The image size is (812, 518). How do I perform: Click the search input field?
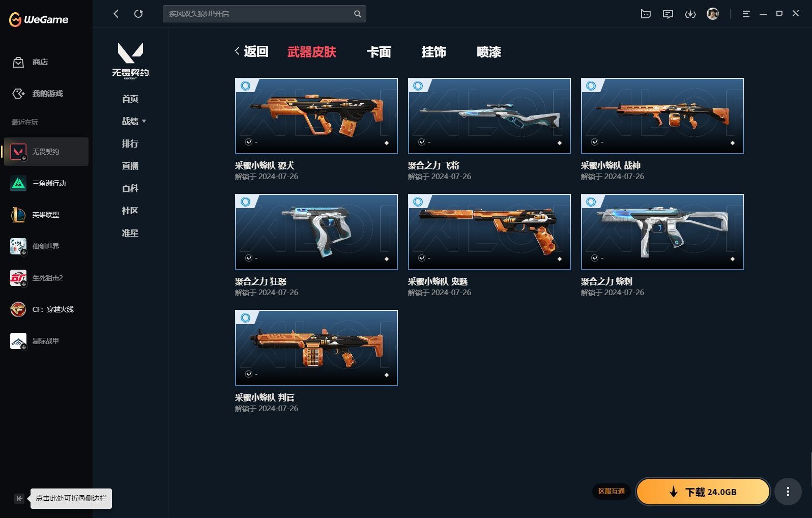point(259,14)
